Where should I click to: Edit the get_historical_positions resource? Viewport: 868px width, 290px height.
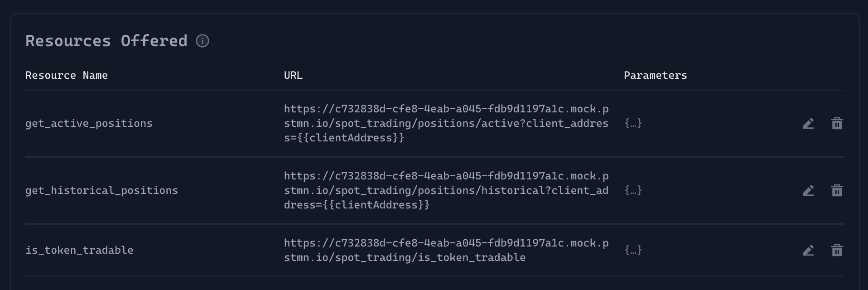[x=808, y=190]
